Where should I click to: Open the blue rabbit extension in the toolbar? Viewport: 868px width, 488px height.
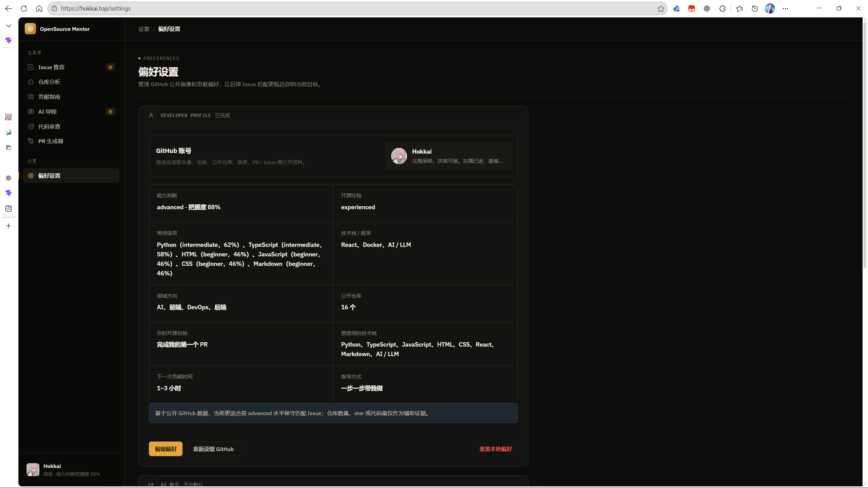click(676, 8)
